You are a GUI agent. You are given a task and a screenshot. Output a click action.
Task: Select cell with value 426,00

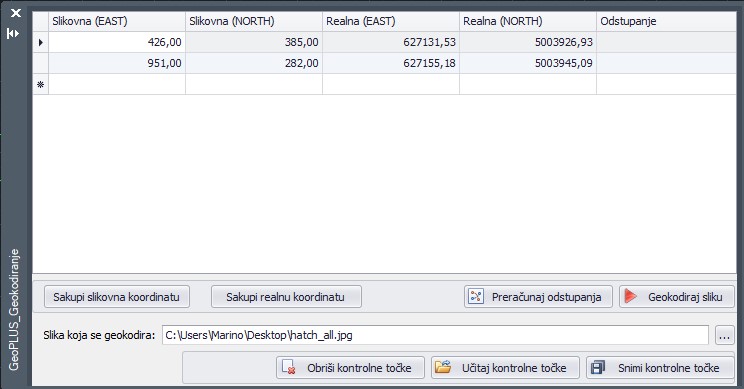click(117, 42)
